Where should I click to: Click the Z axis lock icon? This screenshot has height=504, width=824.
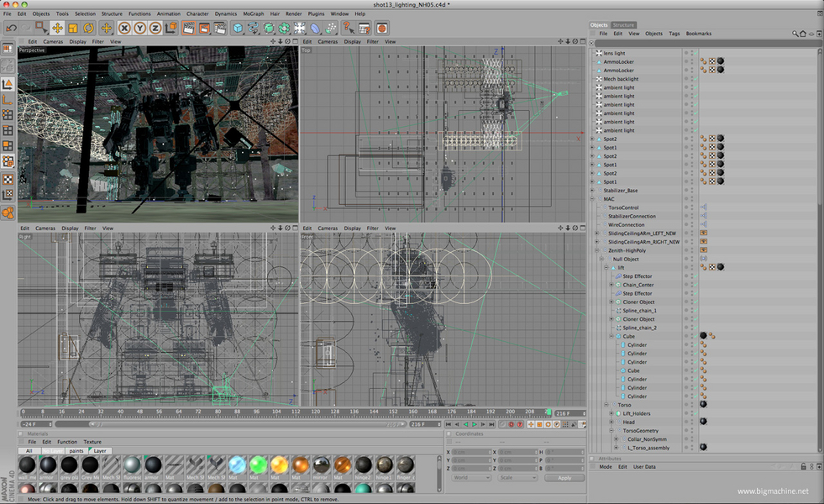pos(154,28)
